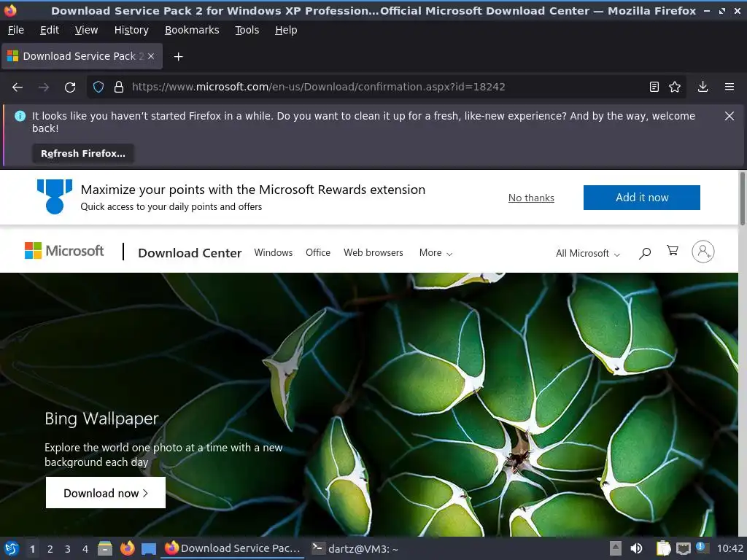View site security padlock info

pos(119,87)
